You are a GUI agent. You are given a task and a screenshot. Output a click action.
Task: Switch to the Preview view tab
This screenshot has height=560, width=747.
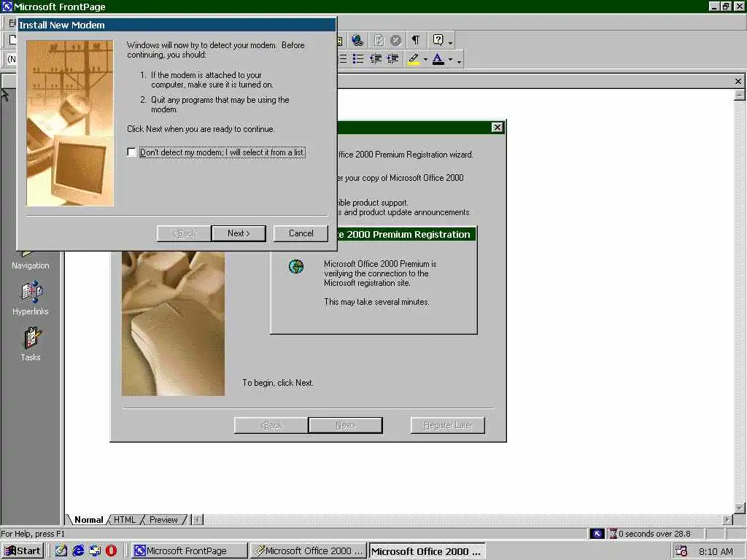point(163,519)
